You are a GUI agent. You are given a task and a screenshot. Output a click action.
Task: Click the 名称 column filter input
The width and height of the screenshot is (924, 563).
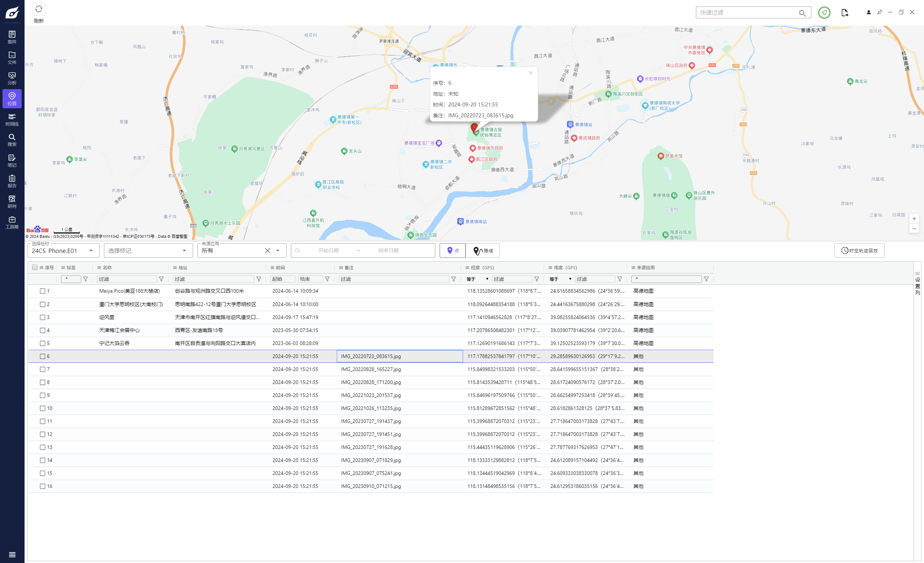click(127, 279)
